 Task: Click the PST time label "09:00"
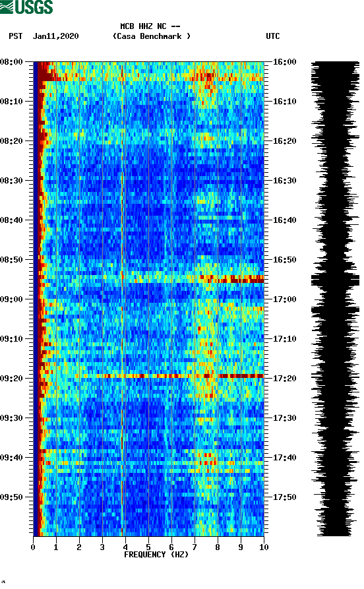point(11,299)
